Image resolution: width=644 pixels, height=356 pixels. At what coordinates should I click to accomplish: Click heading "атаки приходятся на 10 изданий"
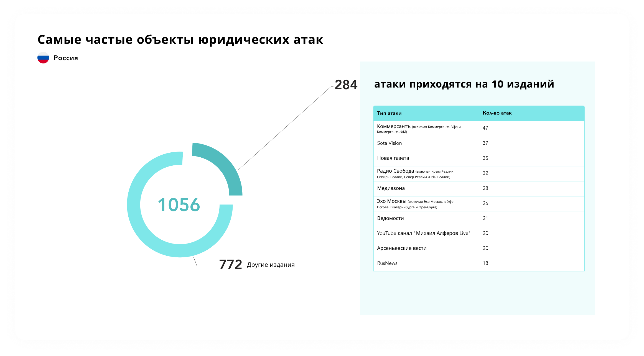coord(464,84)
